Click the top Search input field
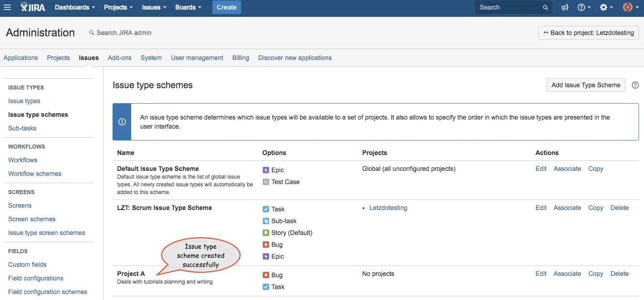The image size is (644, 300). 509,7
